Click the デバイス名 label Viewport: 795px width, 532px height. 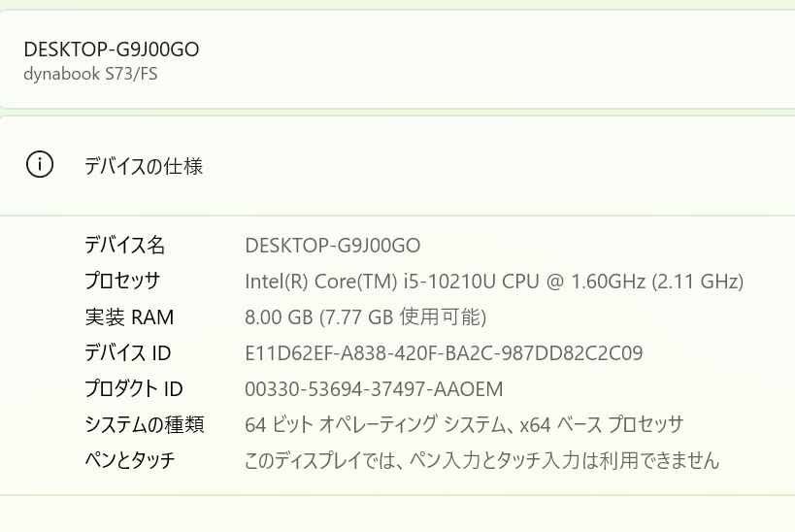click(x=125, y=245)
